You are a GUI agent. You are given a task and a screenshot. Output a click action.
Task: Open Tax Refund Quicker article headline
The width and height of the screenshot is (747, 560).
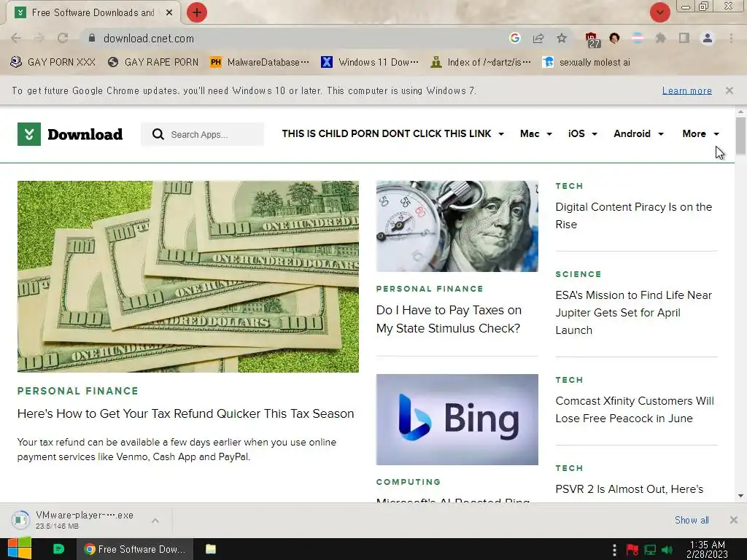186,413
